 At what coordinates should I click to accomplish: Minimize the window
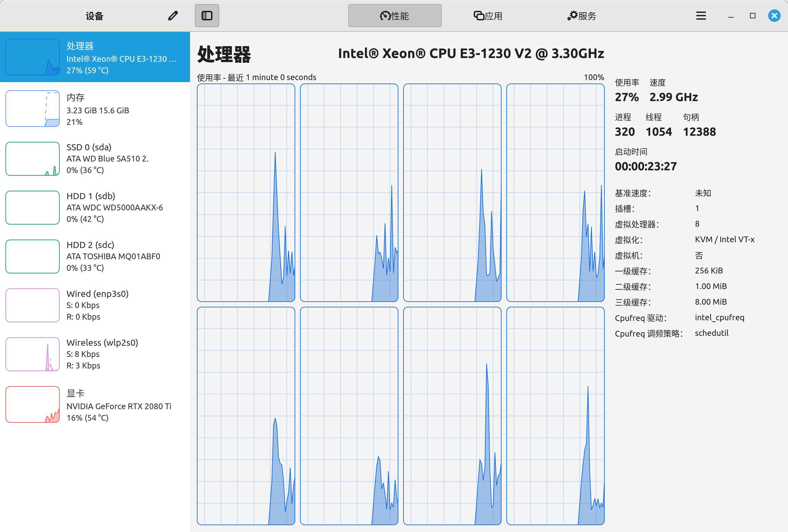click(x=731, y=16)
